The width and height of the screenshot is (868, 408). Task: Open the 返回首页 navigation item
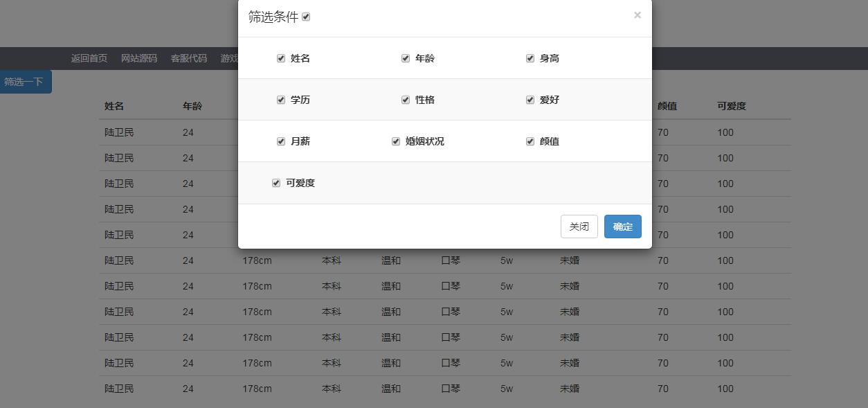click(88, 58)
